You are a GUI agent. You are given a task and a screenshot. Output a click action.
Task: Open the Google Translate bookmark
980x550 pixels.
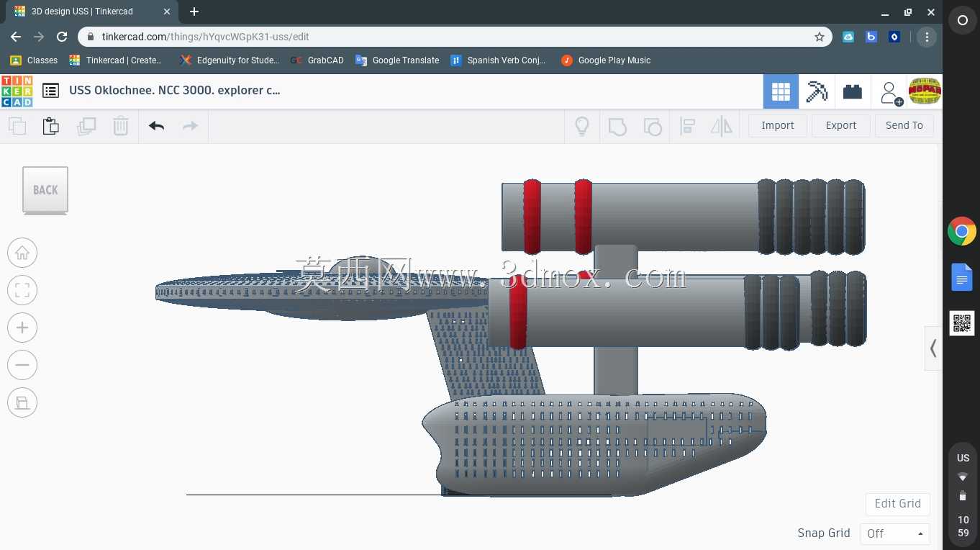(397, 60)
